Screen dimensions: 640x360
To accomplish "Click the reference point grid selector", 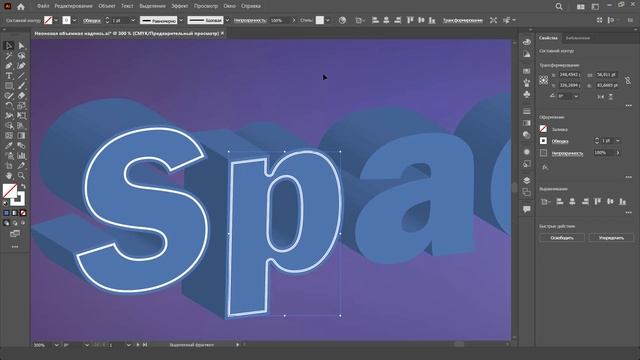I will point(544,80).
